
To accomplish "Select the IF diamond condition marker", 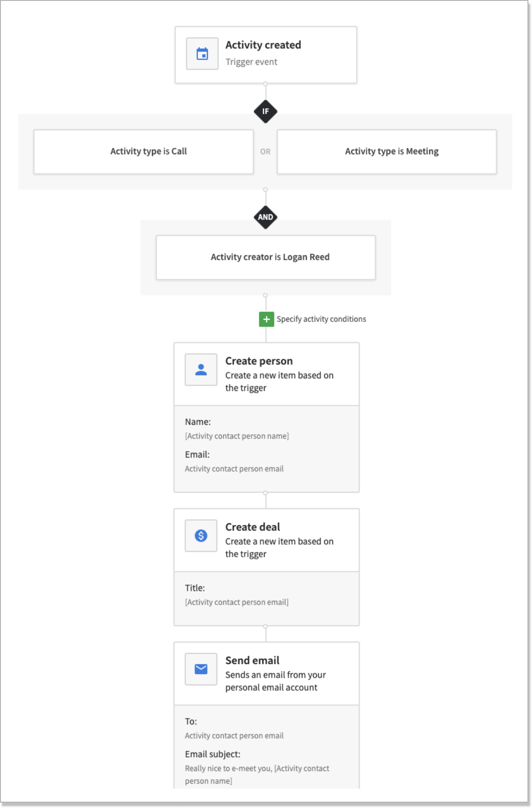I will 266,111.
